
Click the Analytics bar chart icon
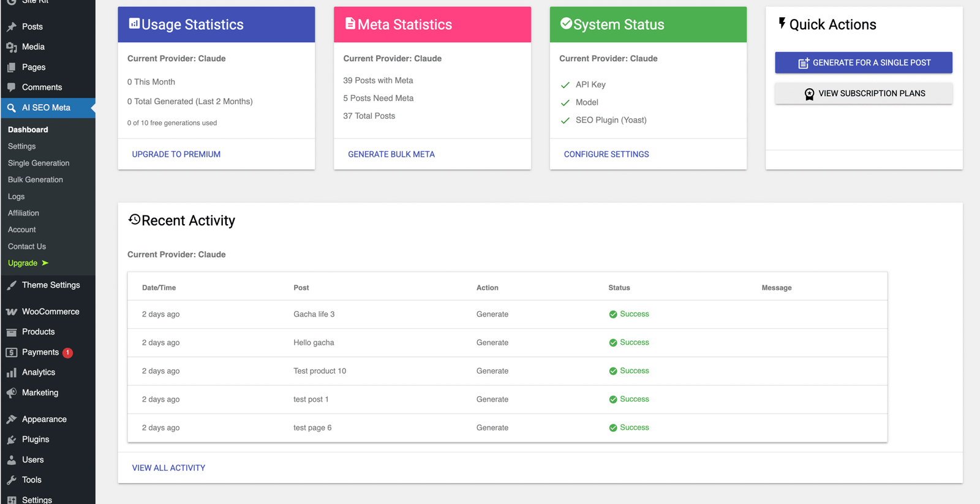[x=12, y=372]
